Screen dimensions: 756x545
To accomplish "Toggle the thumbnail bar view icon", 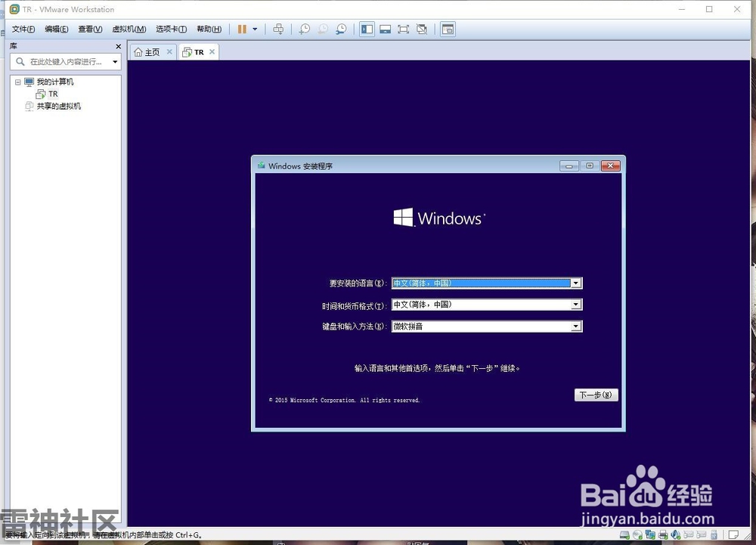I will coord(385,29).
